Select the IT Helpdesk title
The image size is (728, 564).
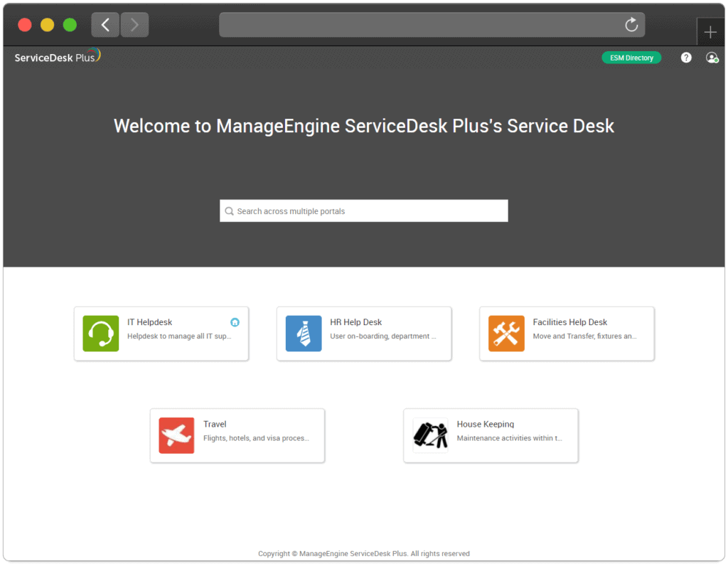[149, 322]
